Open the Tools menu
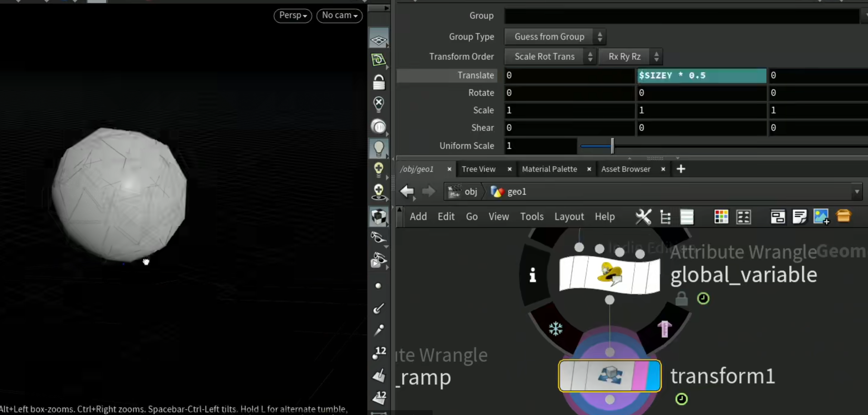This screenshot has height=415, width=868. 532,216
